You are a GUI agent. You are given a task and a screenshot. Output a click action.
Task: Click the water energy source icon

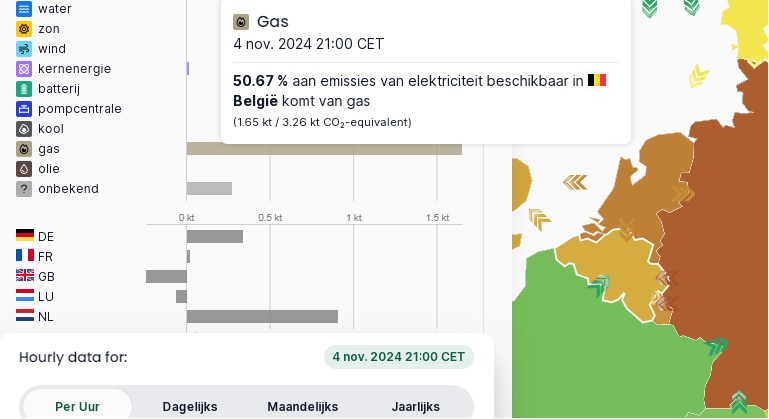coord(24,9)
